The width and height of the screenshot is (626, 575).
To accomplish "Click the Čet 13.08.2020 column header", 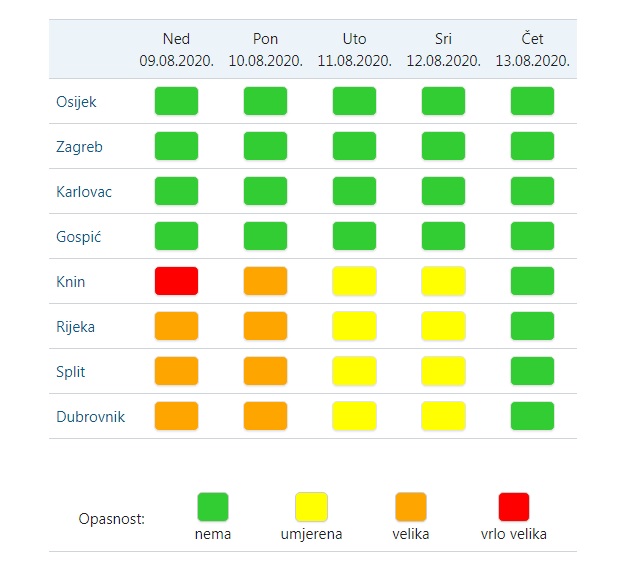I will [x=533, y=50].
